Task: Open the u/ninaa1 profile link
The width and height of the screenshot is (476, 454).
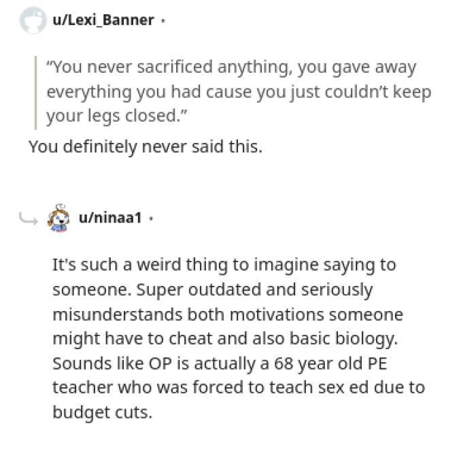Action: pos(110,218)
